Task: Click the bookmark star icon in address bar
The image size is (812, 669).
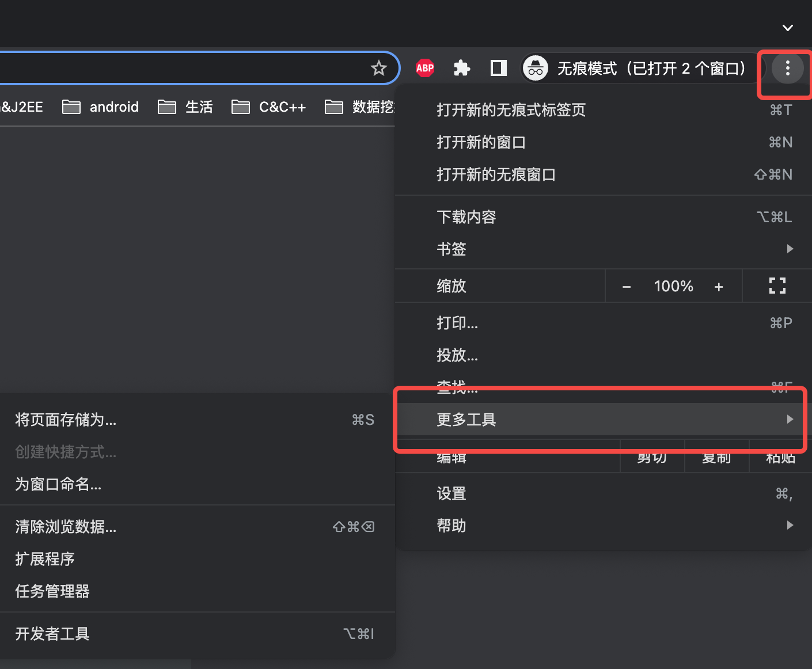Action: 378,69
